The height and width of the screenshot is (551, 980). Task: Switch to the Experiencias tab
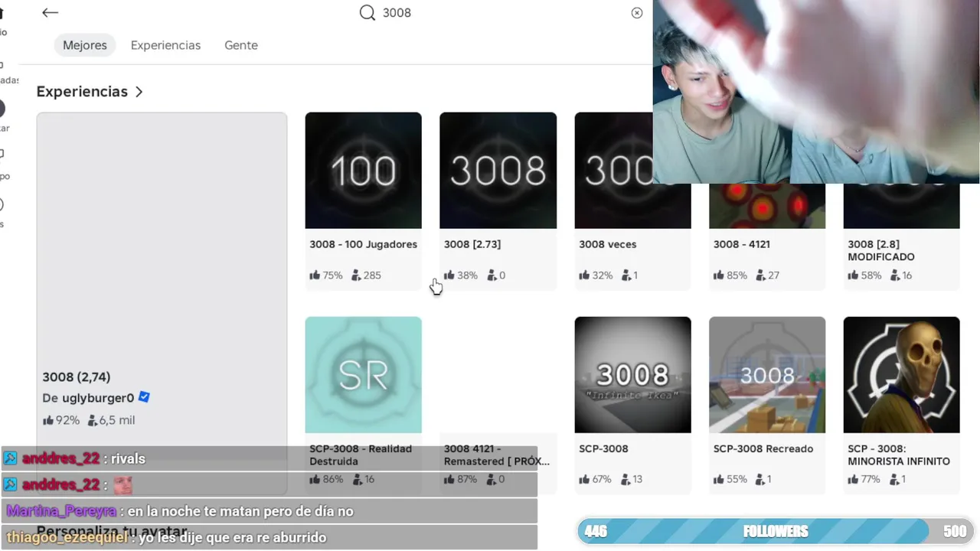tap(165, 45)
